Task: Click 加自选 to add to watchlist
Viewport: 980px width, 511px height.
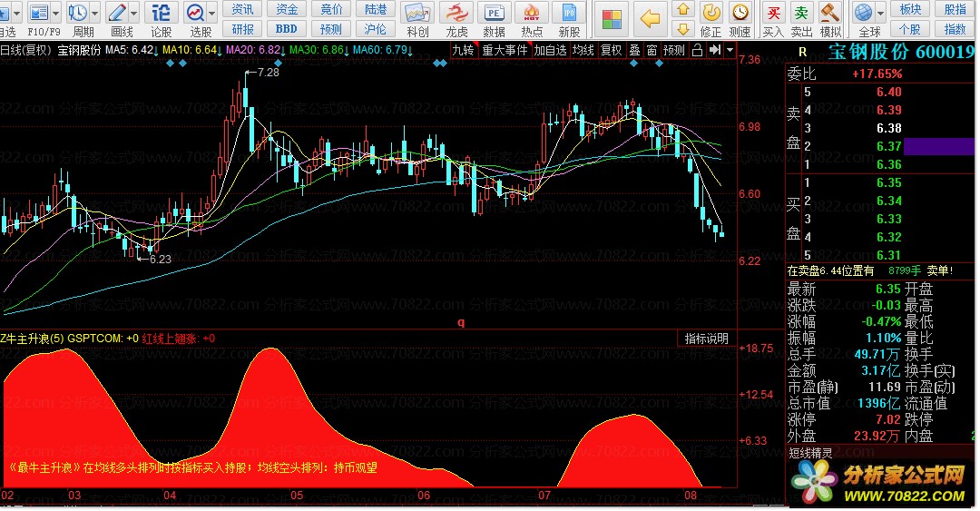Action: coord(550,51)
